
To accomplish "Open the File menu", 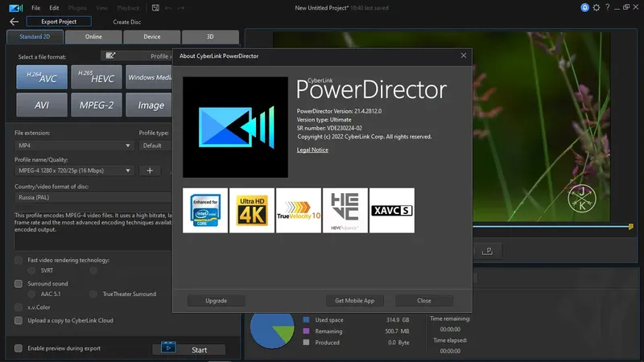I will [35, 8].
